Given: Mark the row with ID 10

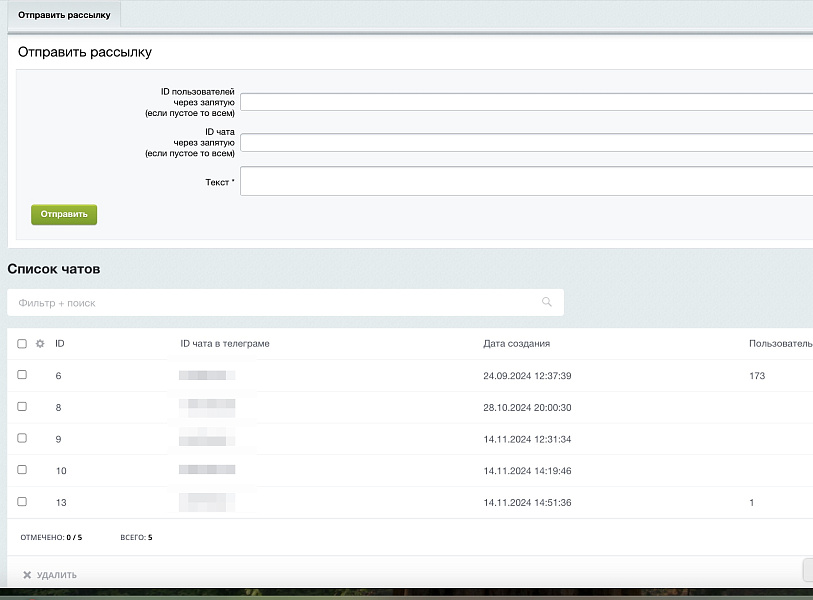Looking at the screenshot, I should [x=22, y=470].
